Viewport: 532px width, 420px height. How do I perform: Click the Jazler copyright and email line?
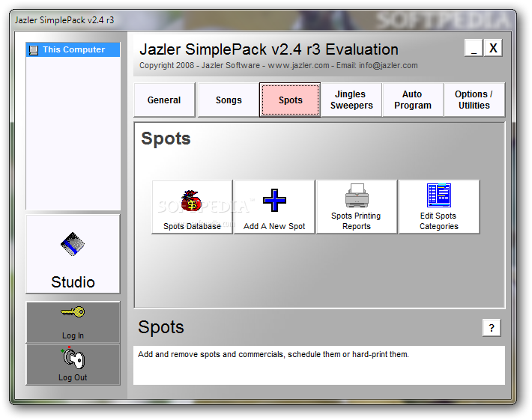pos(279,65)
